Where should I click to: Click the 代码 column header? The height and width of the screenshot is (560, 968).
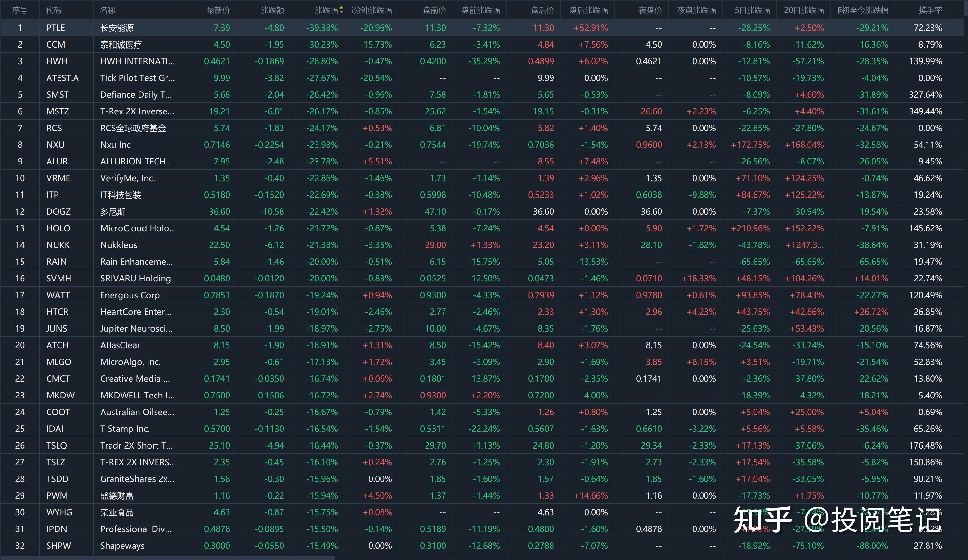point(53,10)
